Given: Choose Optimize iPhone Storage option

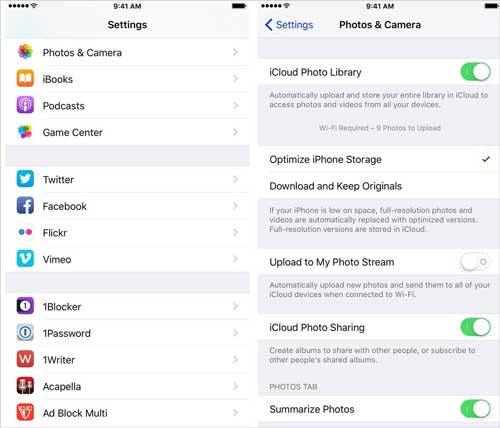Looking at the screenshot, I should pos(379,159).
